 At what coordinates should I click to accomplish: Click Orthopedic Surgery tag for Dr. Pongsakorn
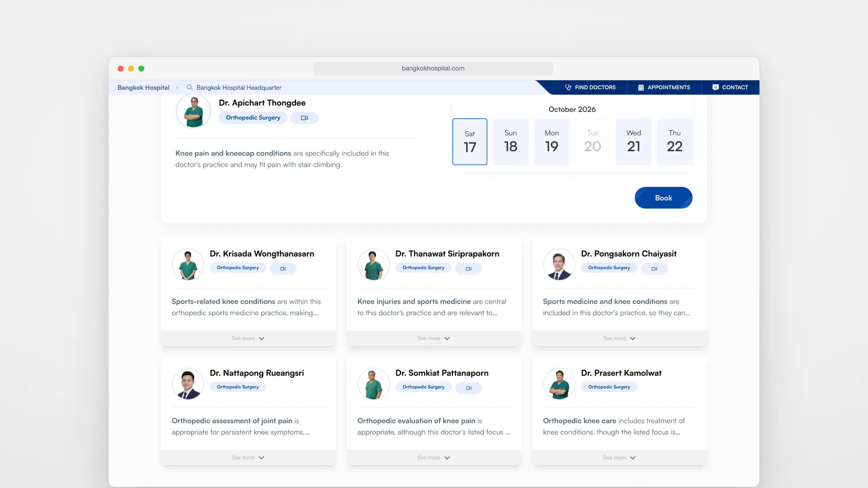(x=609, y=268)
